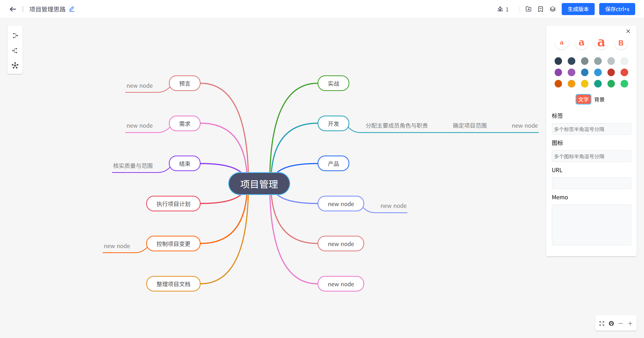Click the pencil edit-title icon
The image size is (644, 338).
coord(72,9)
